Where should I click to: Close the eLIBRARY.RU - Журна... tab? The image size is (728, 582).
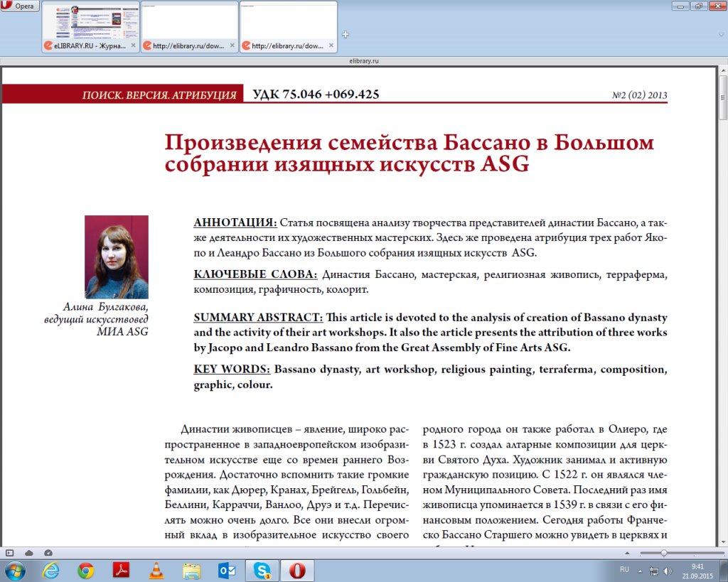(133, 45)
